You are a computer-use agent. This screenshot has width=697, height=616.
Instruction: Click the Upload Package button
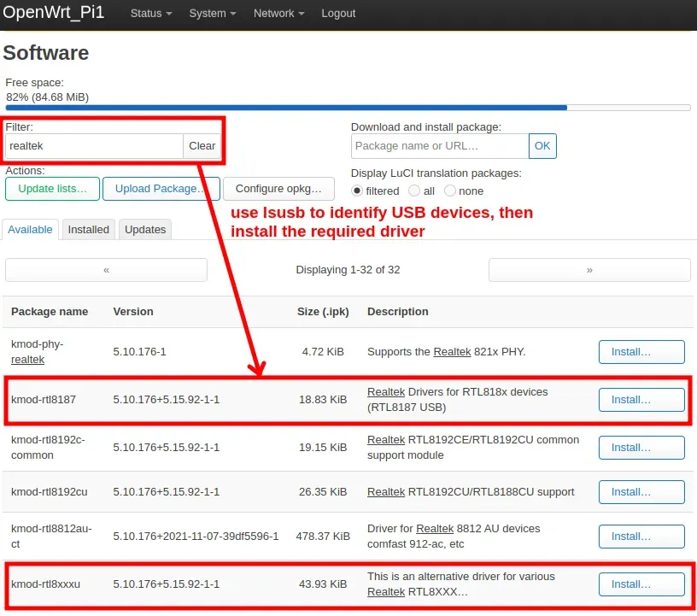161,189
